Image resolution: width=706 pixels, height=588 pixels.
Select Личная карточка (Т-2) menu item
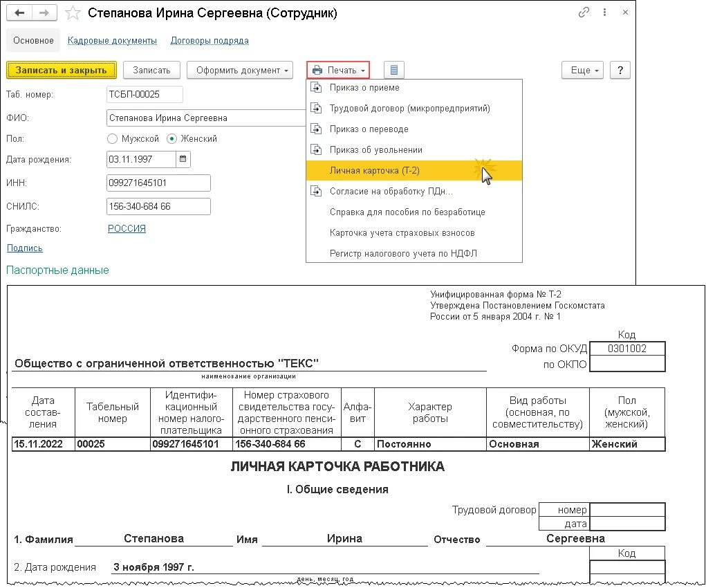click(x=414, y=171)
